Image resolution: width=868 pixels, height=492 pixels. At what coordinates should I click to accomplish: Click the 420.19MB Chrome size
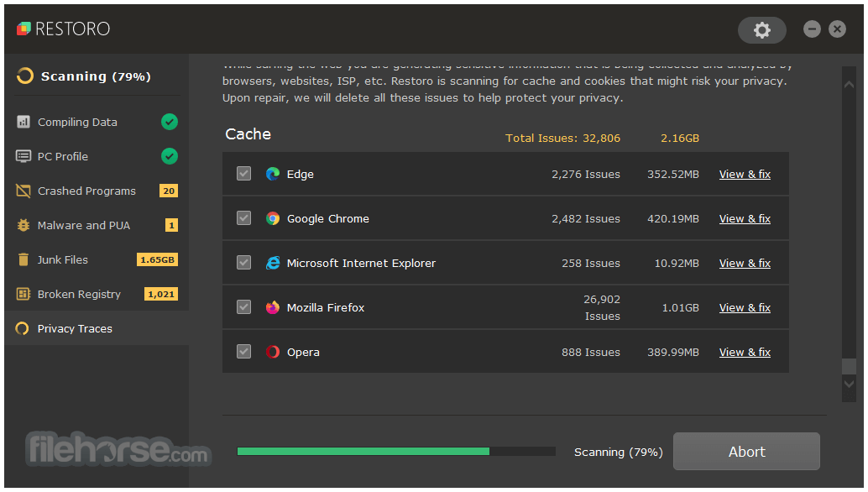tap(673, 218)
